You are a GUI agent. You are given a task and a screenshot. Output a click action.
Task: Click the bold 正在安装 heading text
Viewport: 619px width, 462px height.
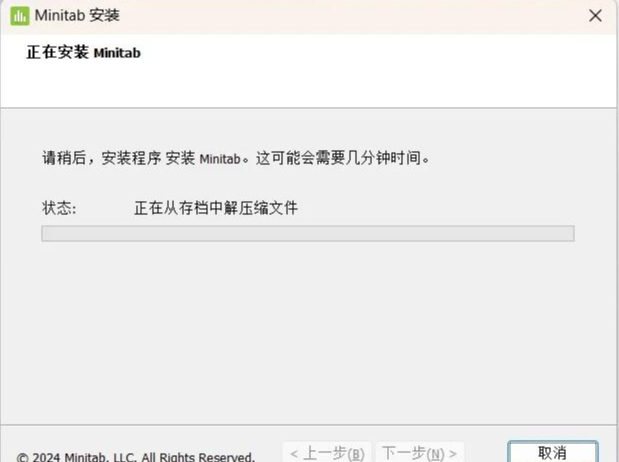(x=58, y=52)
